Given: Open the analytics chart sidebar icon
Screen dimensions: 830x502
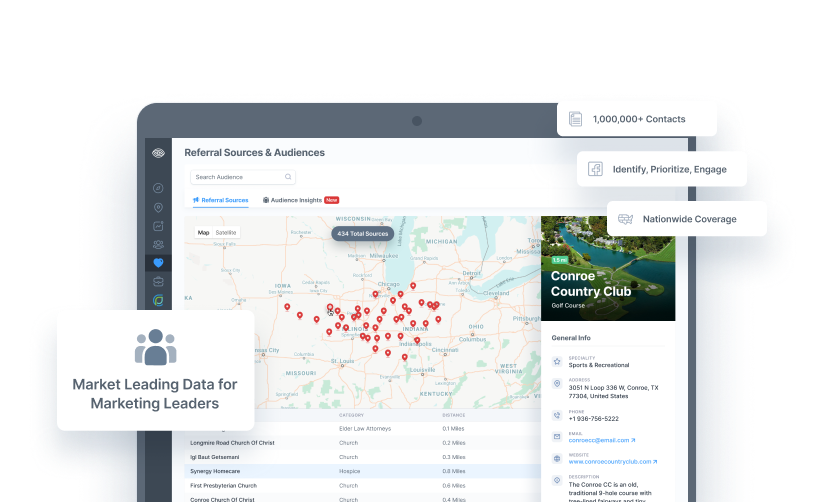Looking at the screenshot, I should pos(158,226).
